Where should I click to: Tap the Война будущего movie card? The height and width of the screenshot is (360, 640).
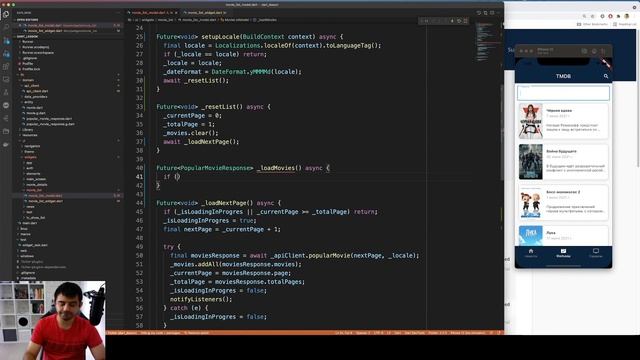pos(563,162)
